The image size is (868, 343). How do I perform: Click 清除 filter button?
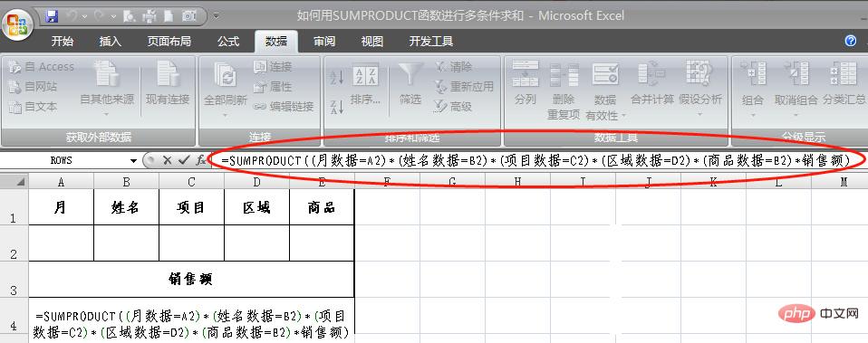453,67
